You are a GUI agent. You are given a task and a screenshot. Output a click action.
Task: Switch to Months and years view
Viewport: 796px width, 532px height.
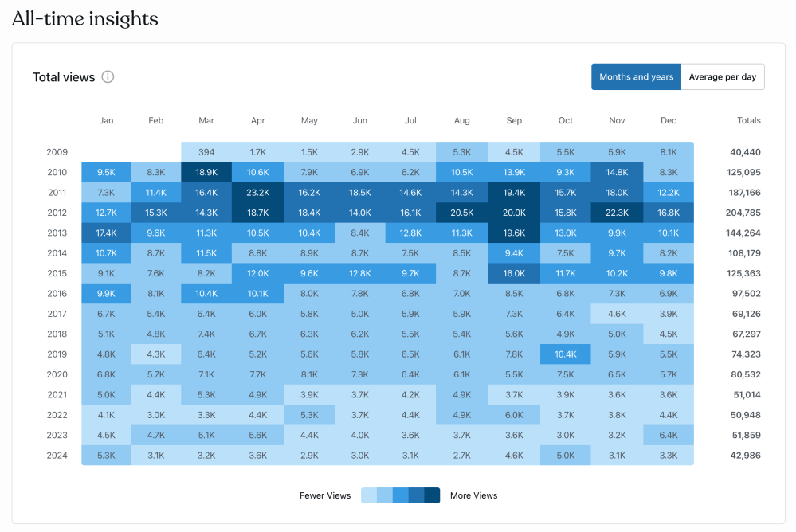coord(636,77)
